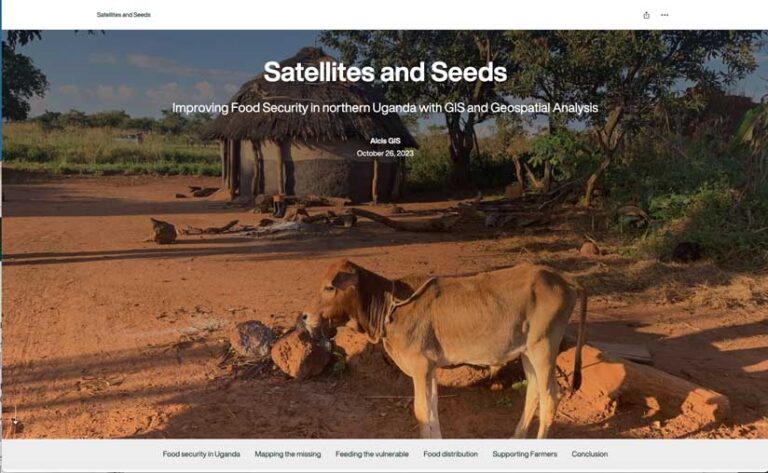Viewport: 768px width, 473px height.
Task: Open the three-dot more options menu
Action: point(664,15)
